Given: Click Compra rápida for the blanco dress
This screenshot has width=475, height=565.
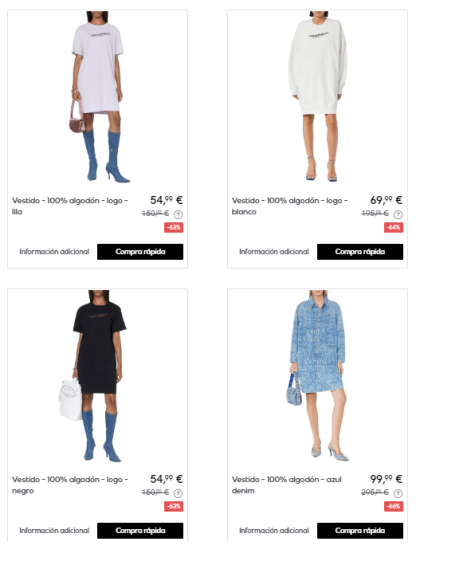Looking at the screenshot, I should click(x=360, y=252).
